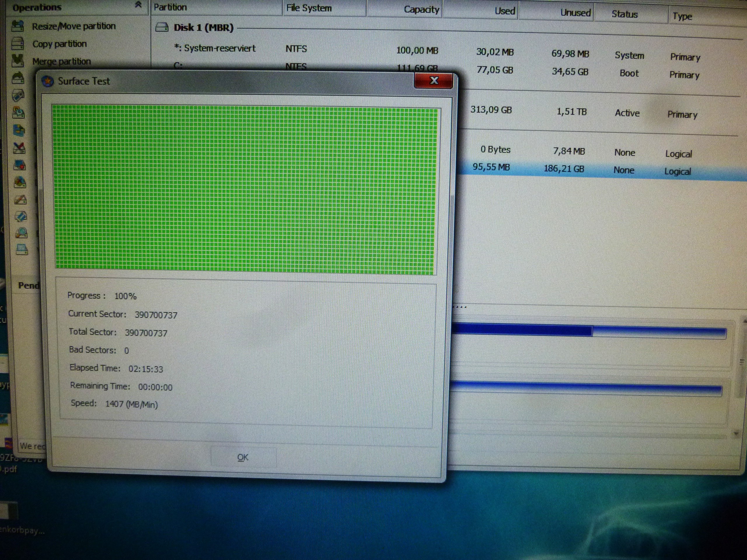Click the Elapsed Time 02:15:33 value

click(x=146, y=369)
